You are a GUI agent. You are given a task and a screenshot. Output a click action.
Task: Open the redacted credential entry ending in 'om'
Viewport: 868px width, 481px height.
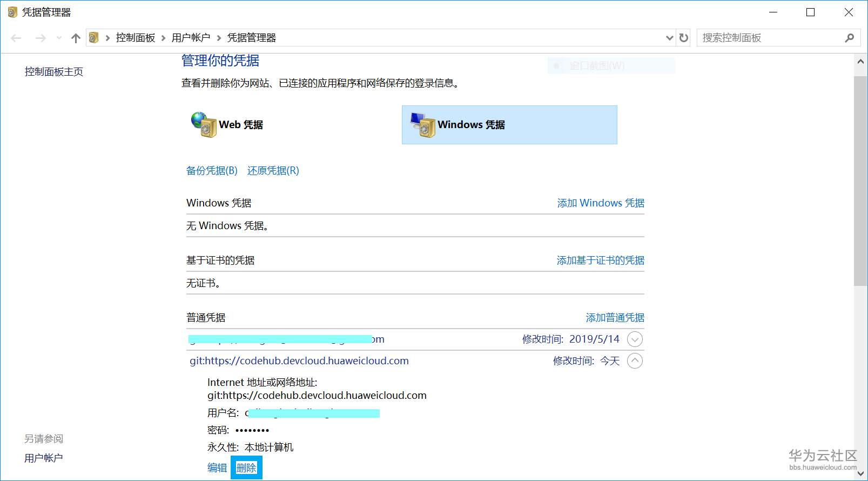point(286,339)
